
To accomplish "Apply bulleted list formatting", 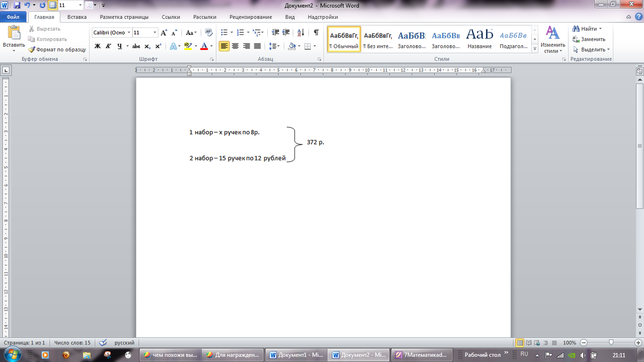I will coord(224,33).
